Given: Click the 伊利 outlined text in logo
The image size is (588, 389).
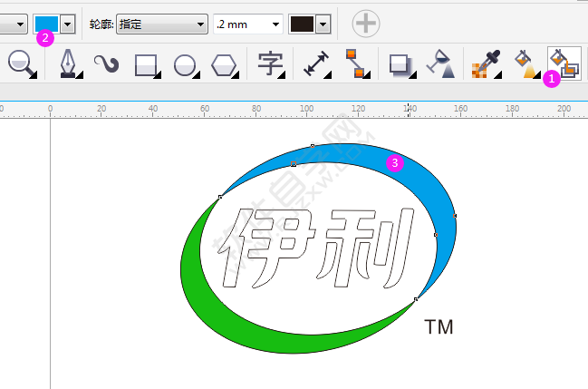Looking at the screenshot, I should point(317,248).
